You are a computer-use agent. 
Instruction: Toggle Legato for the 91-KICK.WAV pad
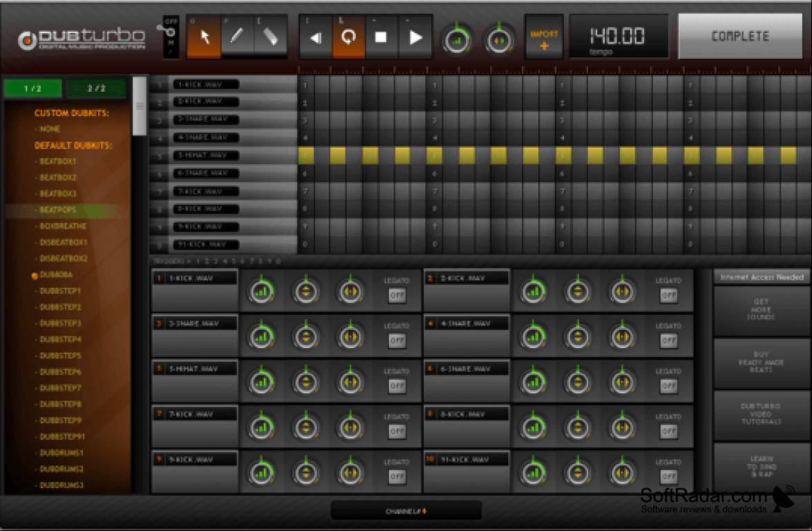point(669,476)
